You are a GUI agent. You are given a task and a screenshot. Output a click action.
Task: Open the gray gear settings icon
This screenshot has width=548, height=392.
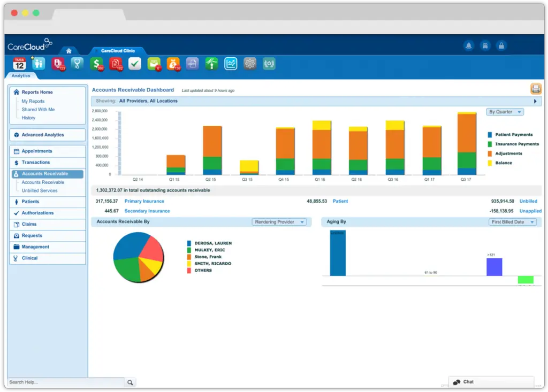pyautogui.click(x=250, y=64)
